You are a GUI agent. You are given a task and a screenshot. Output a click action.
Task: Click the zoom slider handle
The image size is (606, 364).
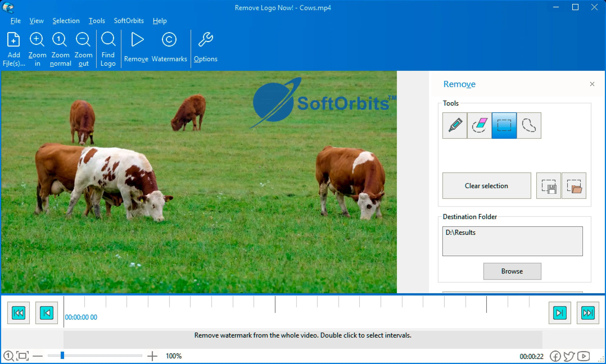(62, 355)
